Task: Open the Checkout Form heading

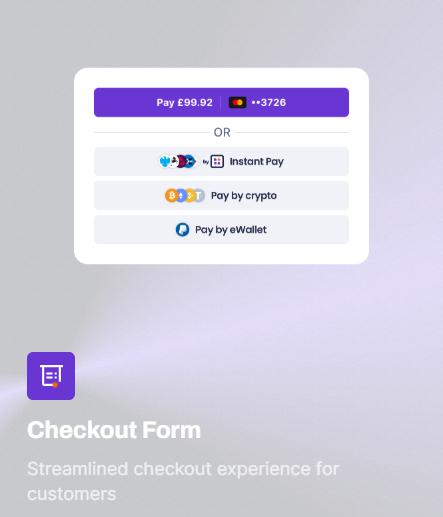Action: click(x=114, y=430)
